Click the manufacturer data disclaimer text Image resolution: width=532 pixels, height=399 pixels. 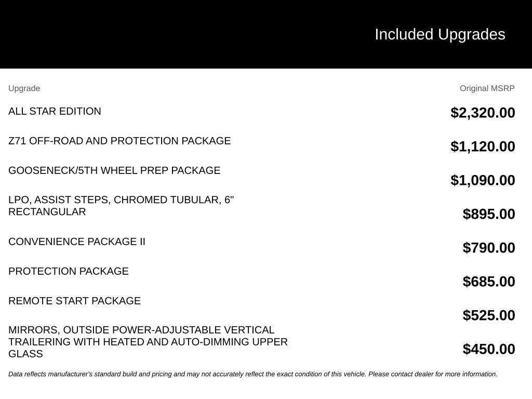(253, 374)
